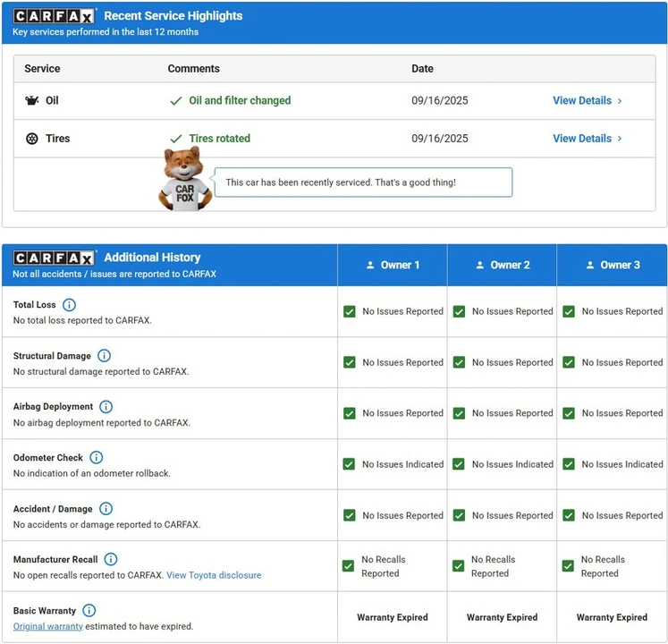The image size is (668, 644).
Task: Click the 09/16/2025 date in Oil row
Action: (x=440, y=100)
